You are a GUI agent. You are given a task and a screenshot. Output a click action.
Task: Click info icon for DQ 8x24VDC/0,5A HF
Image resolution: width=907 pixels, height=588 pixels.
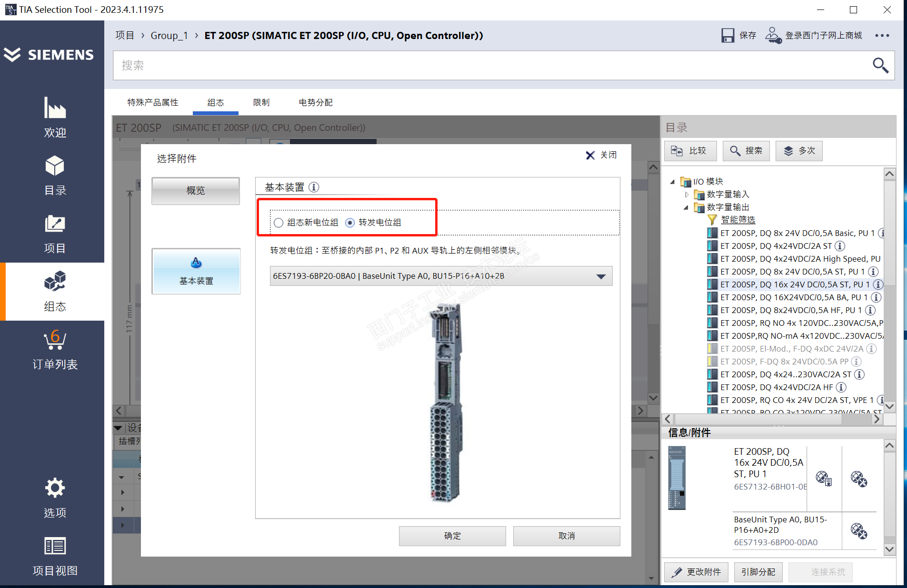click(x=870, y=310)
